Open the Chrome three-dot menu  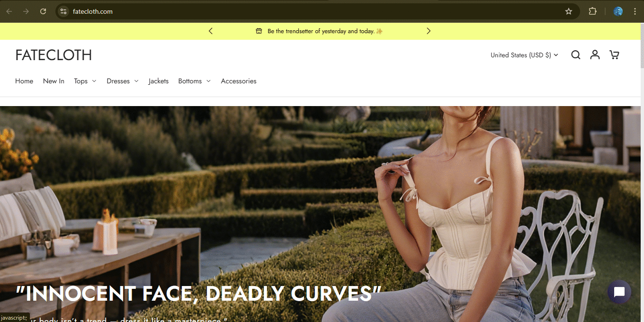click(x=634, y=11)
